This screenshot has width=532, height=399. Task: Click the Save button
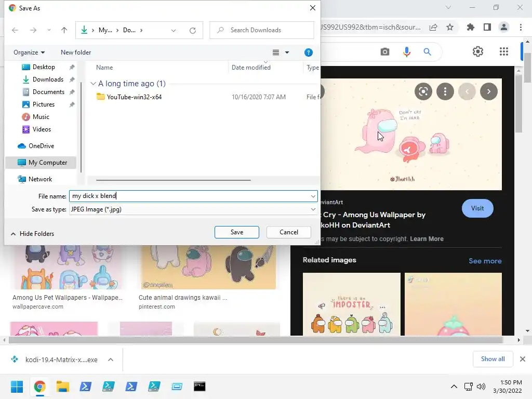pyautogui.click(x=237, y=232)
